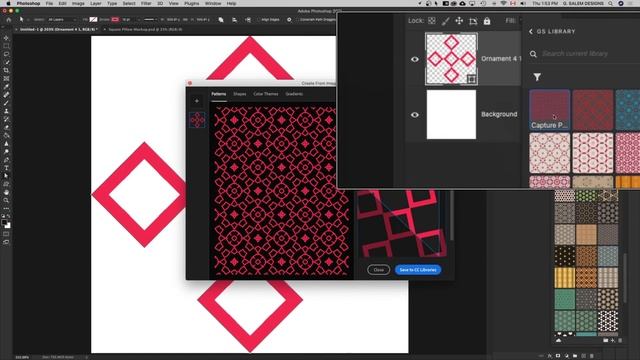The height and width of the screenshot is (360, 640).
Task: Click the stroke color swatch
Action: point(115,20)
